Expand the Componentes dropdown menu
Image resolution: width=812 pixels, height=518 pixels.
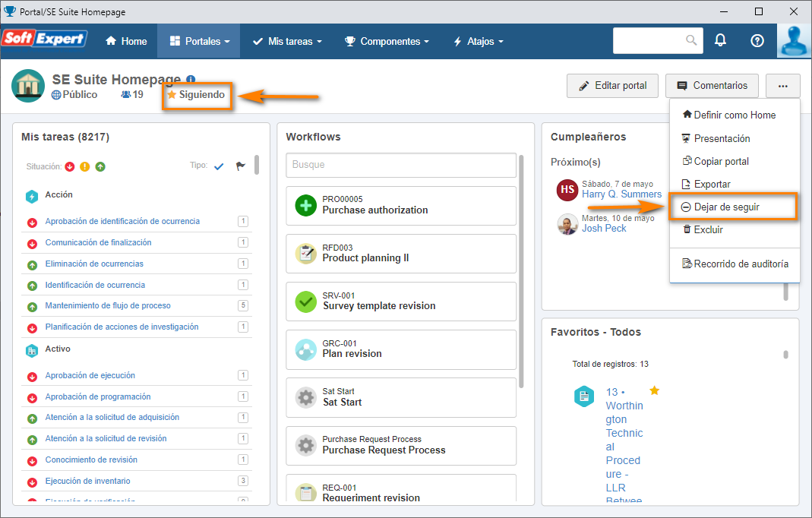[387, 41]
